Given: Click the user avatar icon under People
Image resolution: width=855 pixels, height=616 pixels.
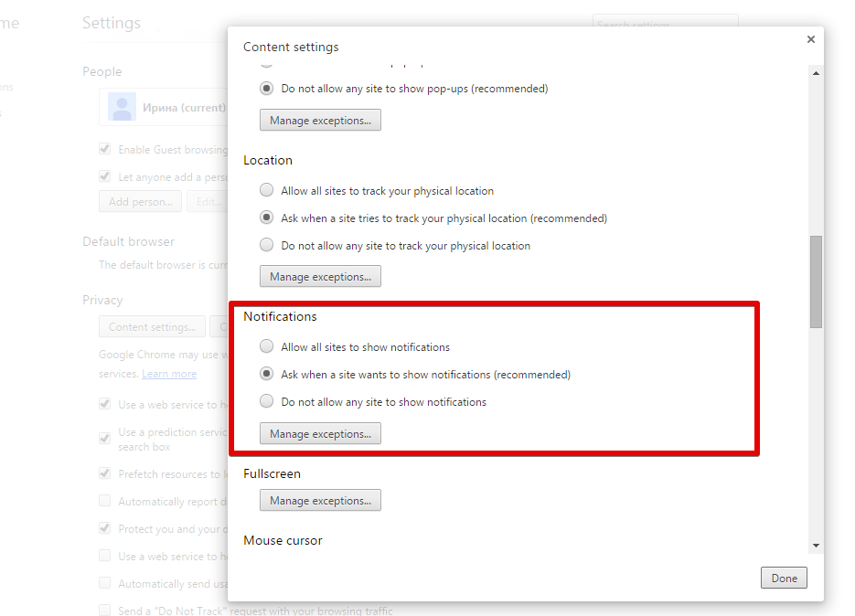Looking at the screenshot, I should tap(122, 107).
